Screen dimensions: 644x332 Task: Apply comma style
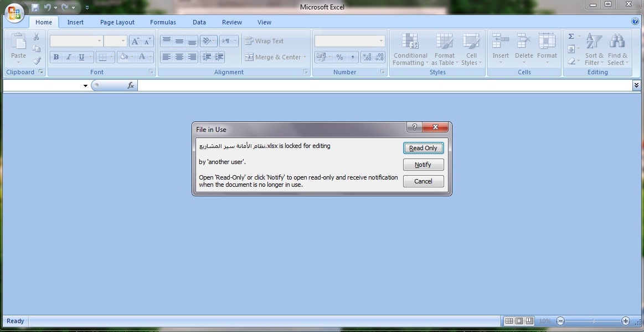point(352,57)
